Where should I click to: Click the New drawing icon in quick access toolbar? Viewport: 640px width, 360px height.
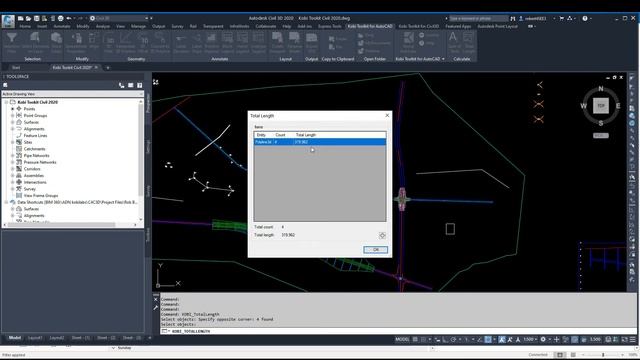[x=20, y=18]
